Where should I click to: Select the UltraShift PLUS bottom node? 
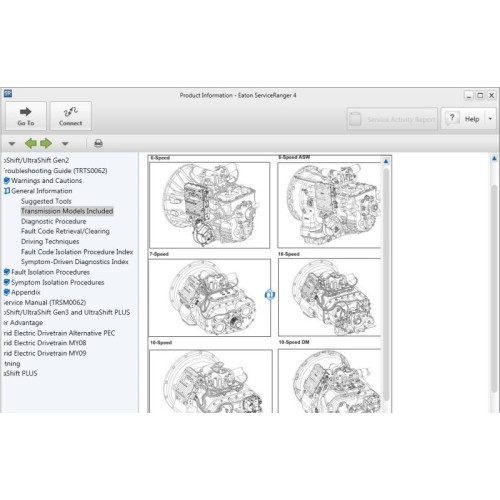(x=20, y=373)
